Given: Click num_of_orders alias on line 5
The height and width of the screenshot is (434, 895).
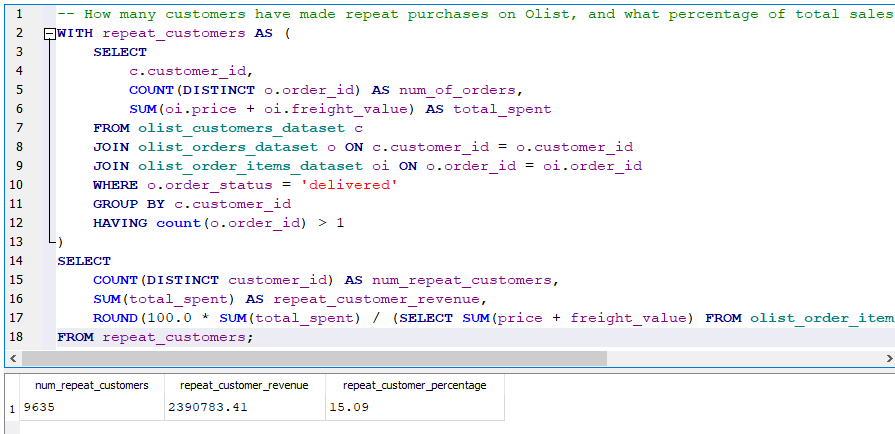Looking at the screenshot, I should pos(457,90).
